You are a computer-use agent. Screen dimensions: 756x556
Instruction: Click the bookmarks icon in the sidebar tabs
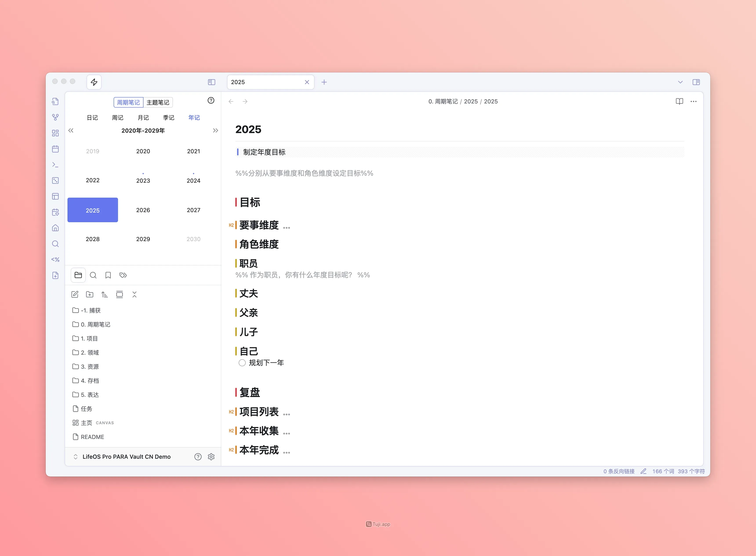pyautogui.click(x=108, y=275)
